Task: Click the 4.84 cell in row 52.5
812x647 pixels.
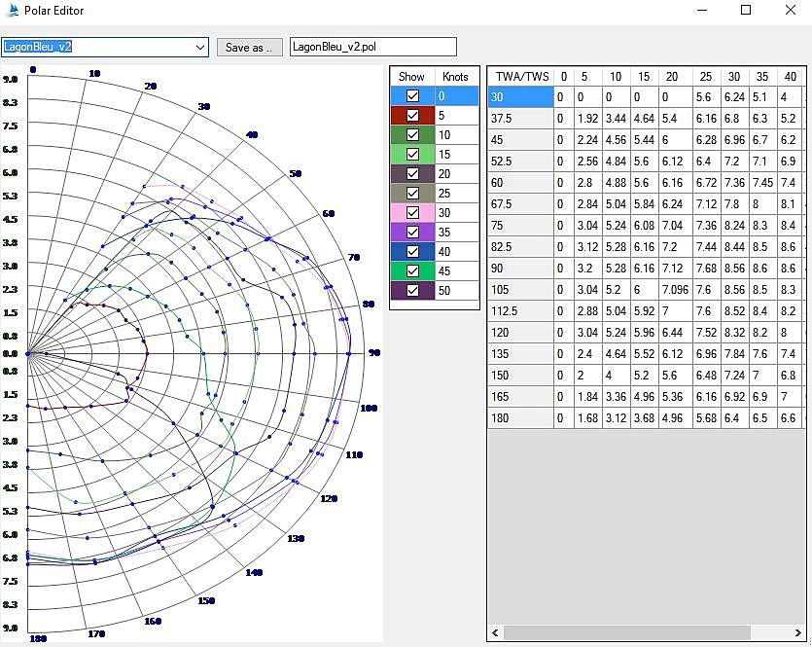Action: (617, 162)
